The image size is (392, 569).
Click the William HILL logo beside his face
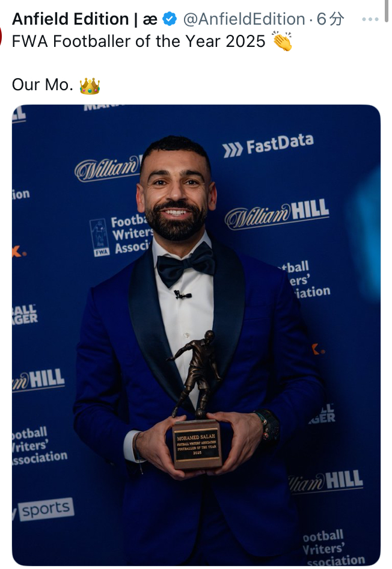click(277, 215)
